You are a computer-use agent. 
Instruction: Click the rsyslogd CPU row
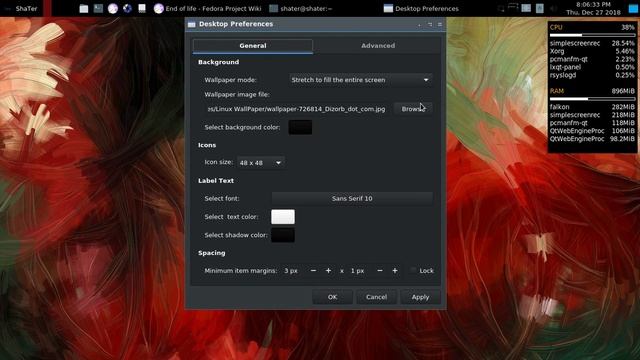point(592,75)
